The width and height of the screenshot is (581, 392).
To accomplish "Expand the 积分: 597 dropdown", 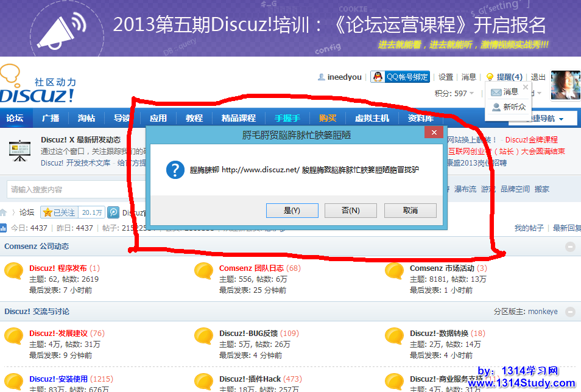I will pyautogui.click(x=454, y=93).
